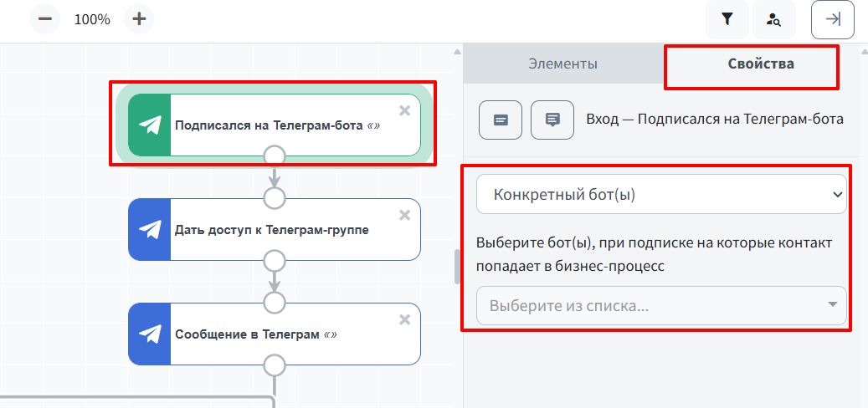Click the canvas vertical scrollbar handle
Screen dimensions: 868x408
coord(457,267)
